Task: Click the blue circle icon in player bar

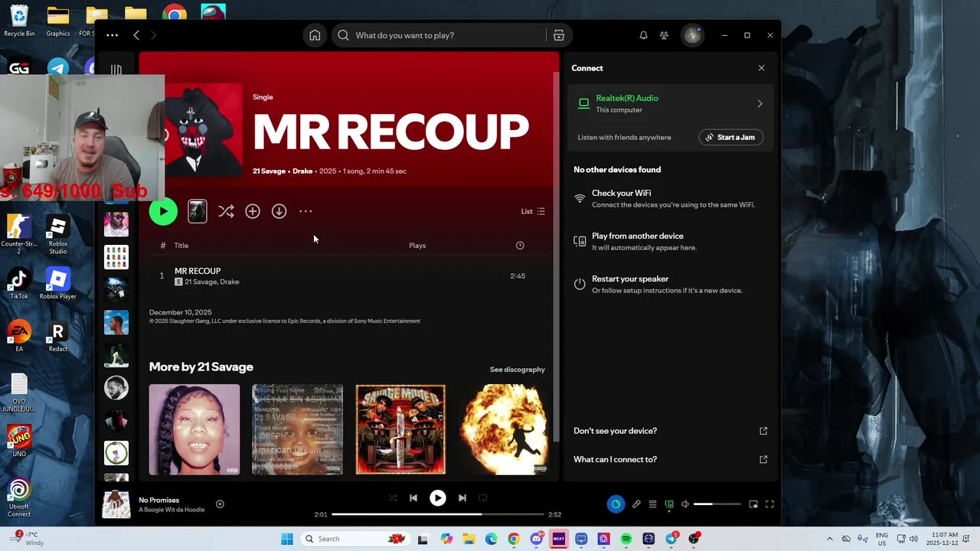Action: point(616,504)
